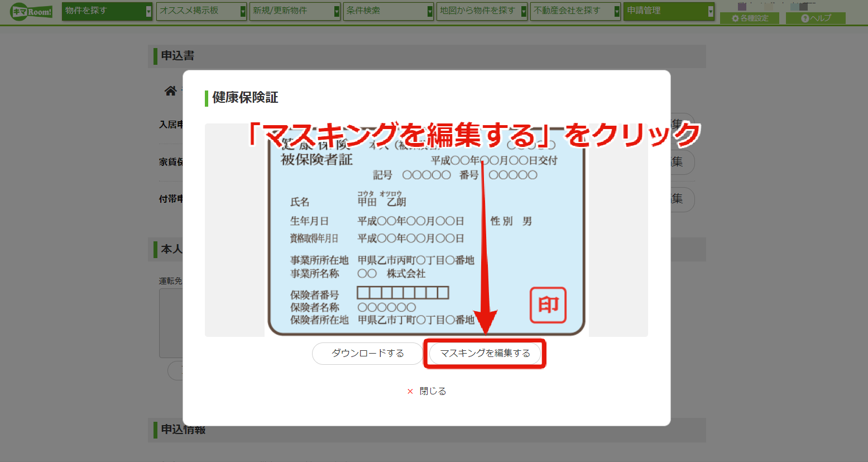Click the health insurance card image
The image size is (868, 462).
426,230
